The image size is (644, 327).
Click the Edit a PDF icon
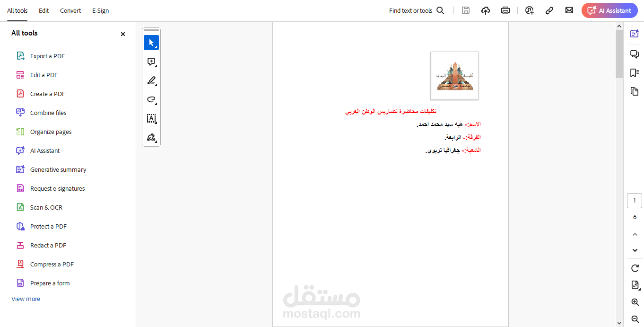[x=20, y=75]
